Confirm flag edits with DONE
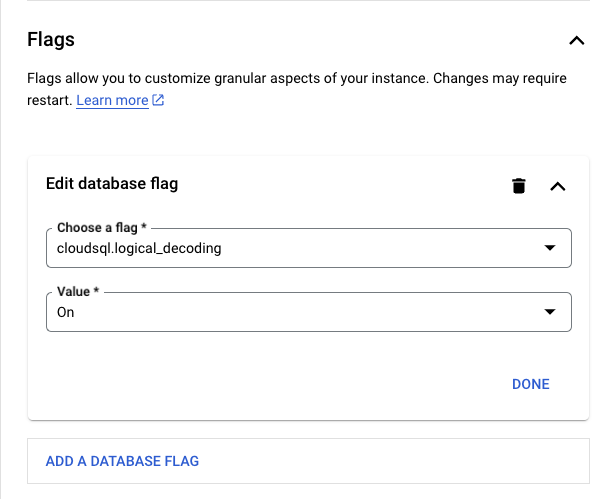 [x=531, y=384]
